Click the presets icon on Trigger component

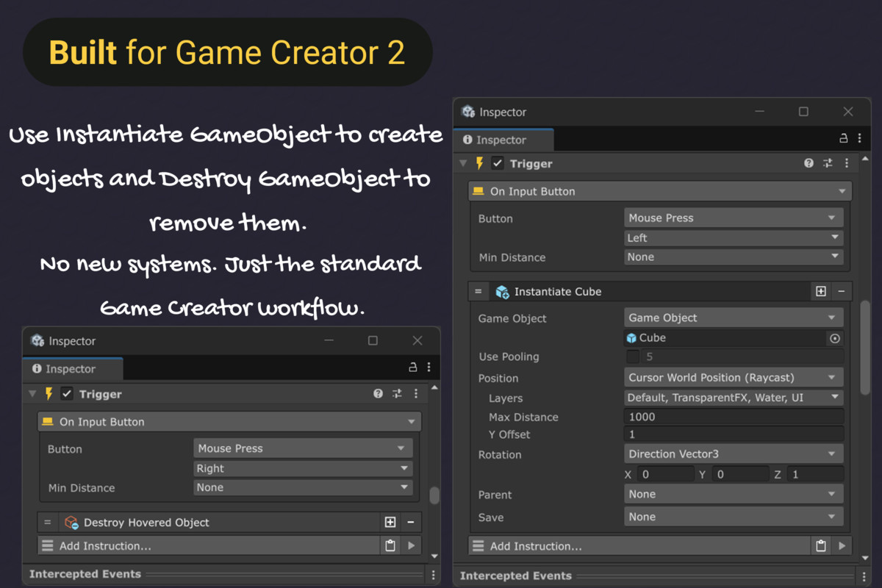[x=827, y=163]
